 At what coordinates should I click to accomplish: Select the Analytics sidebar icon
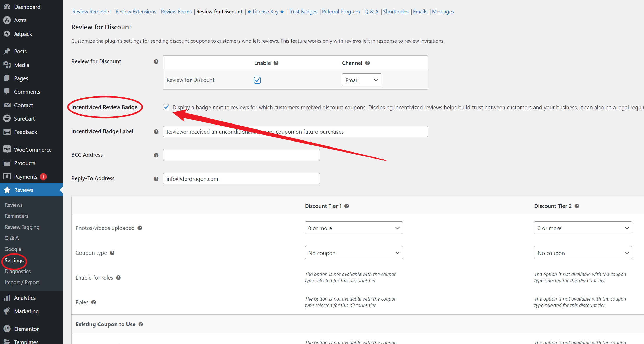click(7, 297)
